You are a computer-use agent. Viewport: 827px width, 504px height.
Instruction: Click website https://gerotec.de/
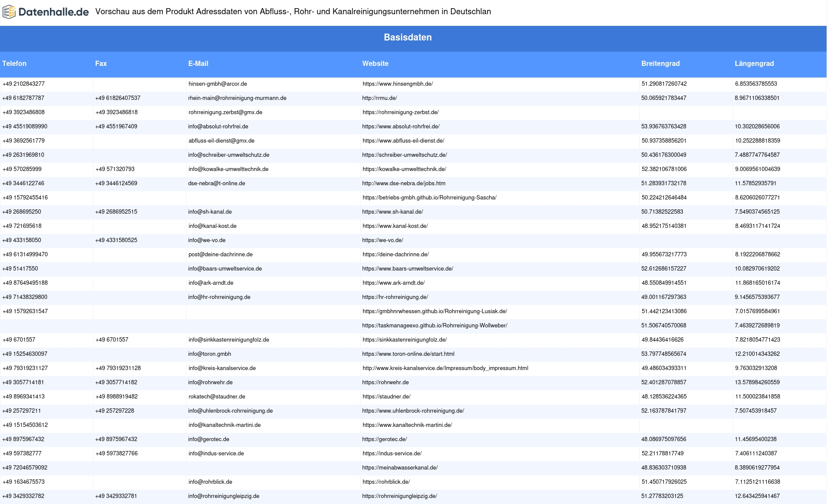point(385,439)
